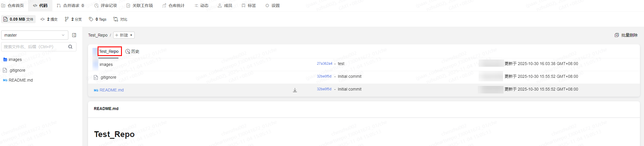Open commit 27a362a4
The height and width of the screenshot is (146, 644).
(324, 64)
